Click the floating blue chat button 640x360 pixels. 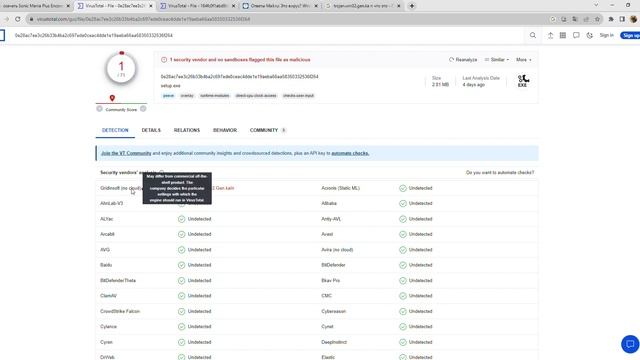630,344
